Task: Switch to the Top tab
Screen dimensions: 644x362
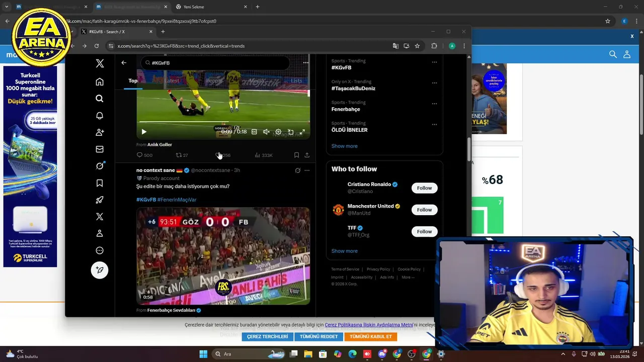Action: pos(133,80)
